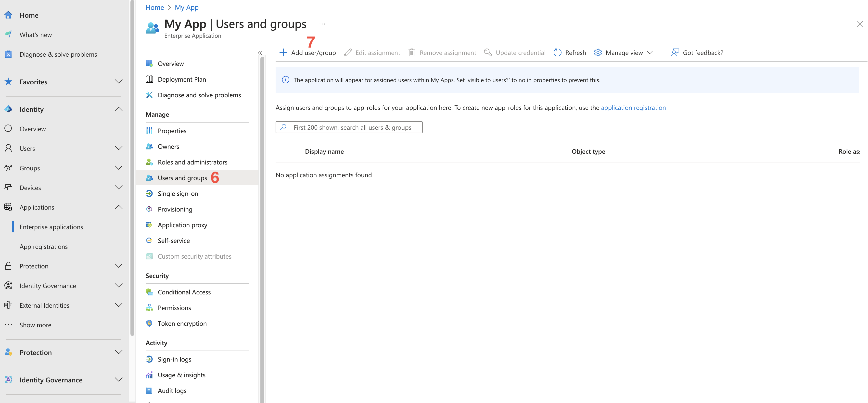This screenshot has height=403, width=868.
Task: Collapse the Identity section
Action: click(x=118, y=109)
